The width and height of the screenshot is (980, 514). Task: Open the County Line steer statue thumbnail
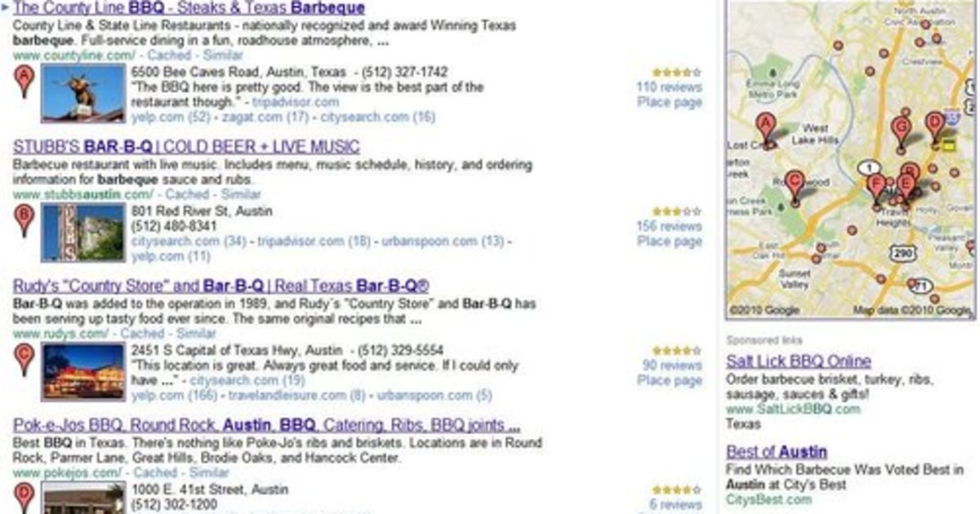coord(83,94)
